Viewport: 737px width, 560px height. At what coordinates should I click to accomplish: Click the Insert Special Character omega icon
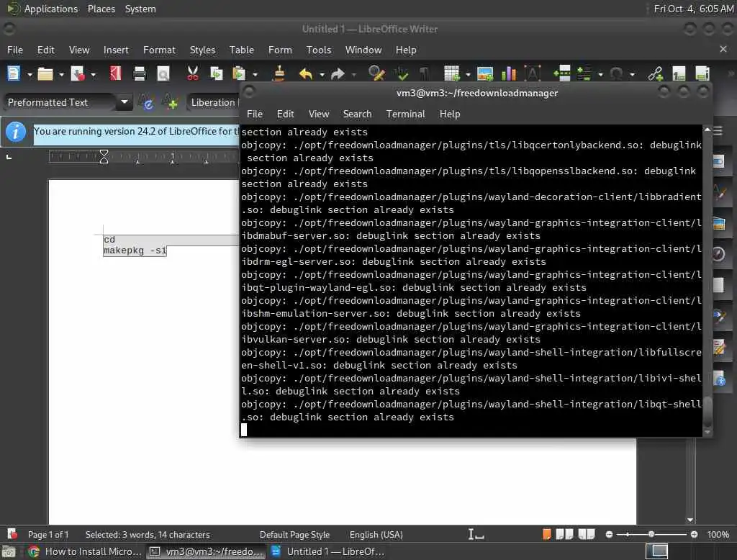(x=616, y=73)
